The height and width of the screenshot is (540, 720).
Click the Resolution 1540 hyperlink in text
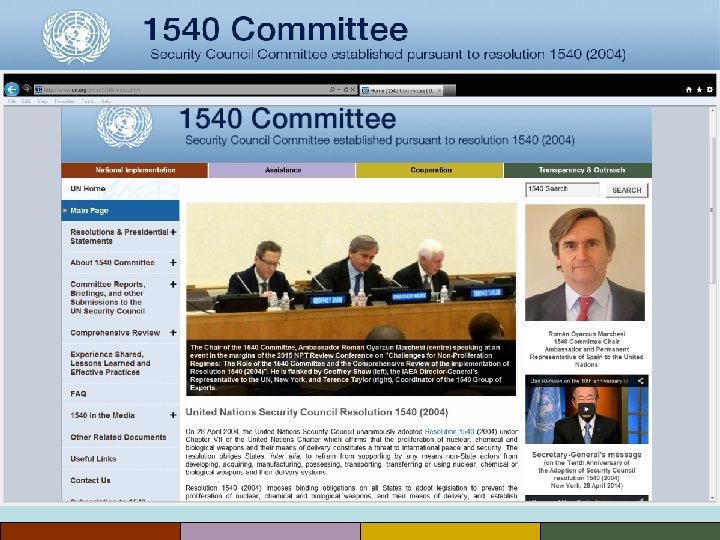[x=449, y=432]
